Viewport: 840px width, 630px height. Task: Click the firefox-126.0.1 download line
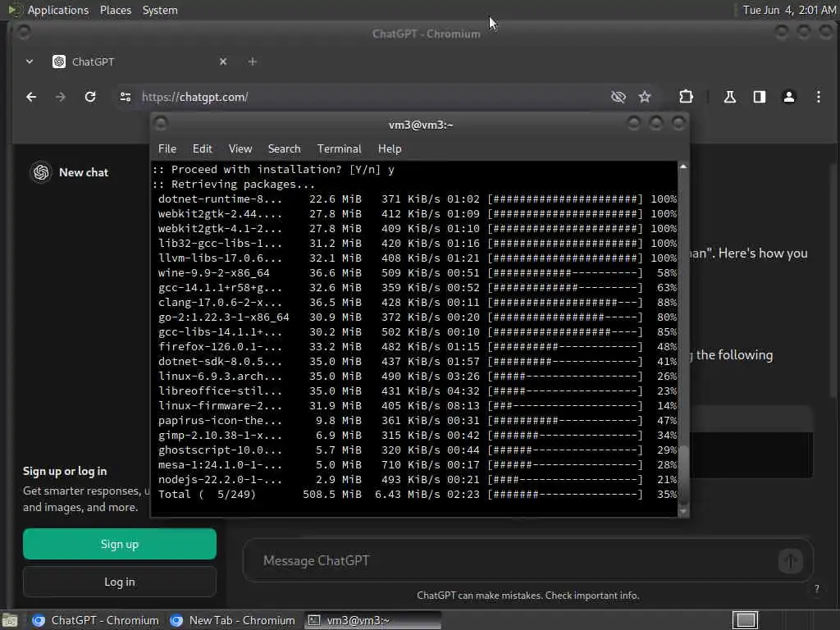[417, 347]
